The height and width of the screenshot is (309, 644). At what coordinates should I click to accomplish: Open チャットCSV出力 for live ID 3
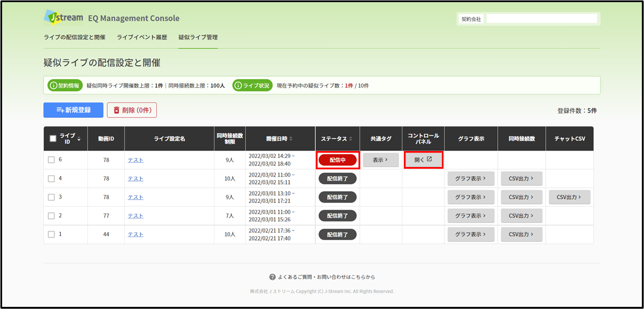click(x=569, y=197)
